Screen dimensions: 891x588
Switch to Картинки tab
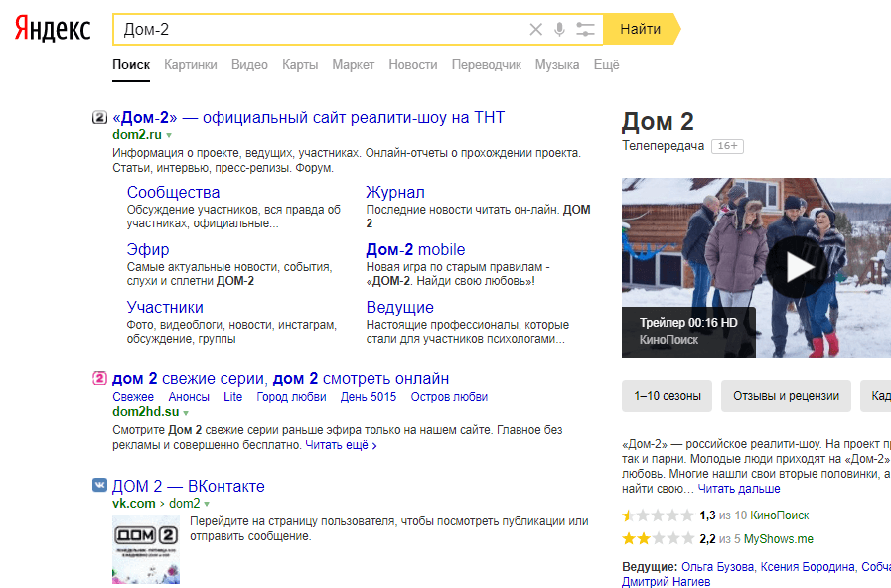(190, 65)
